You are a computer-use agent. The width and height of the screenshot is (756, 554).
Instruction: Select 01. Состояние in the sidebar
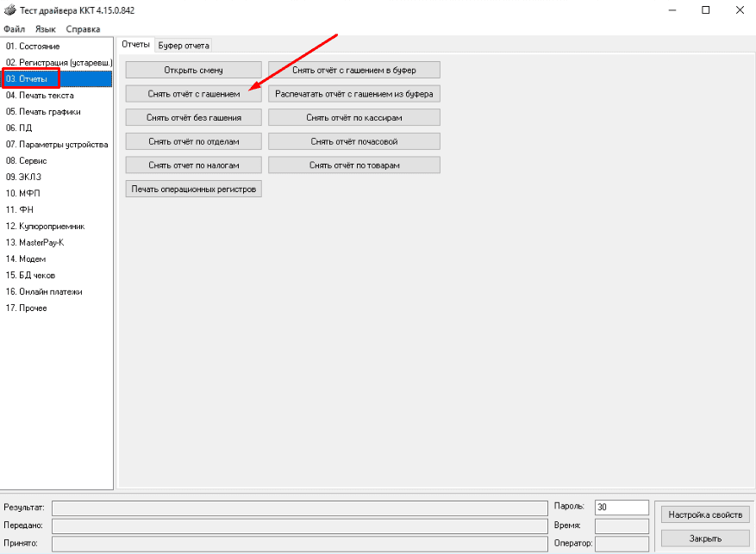point(33,47)
